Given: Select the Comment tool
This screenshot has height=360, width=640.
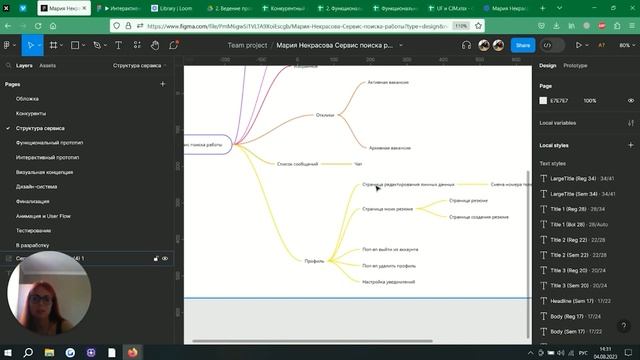Looking at the screenshot, I should [173, 45].
